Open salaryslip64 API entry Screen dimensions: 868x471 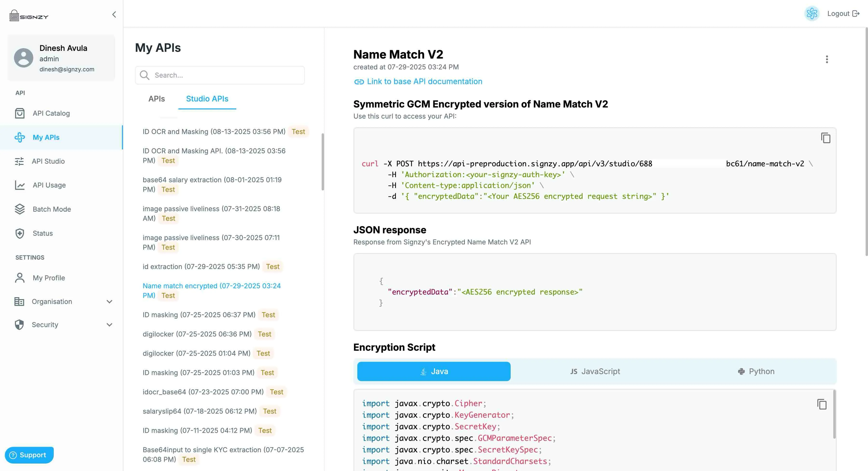pos(200,411)
